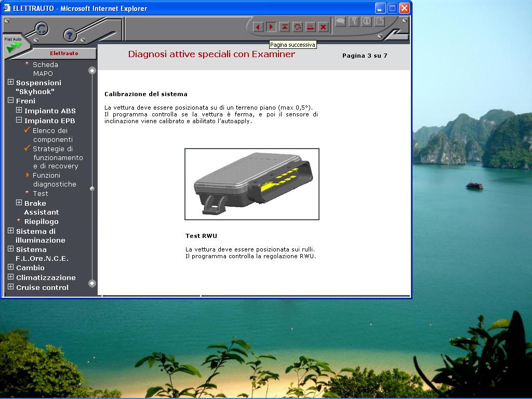This screenshot has width=532, height=399.
Task: Select the Sospensioni "Skyhook" label
Action: click(x=38, y=87)
